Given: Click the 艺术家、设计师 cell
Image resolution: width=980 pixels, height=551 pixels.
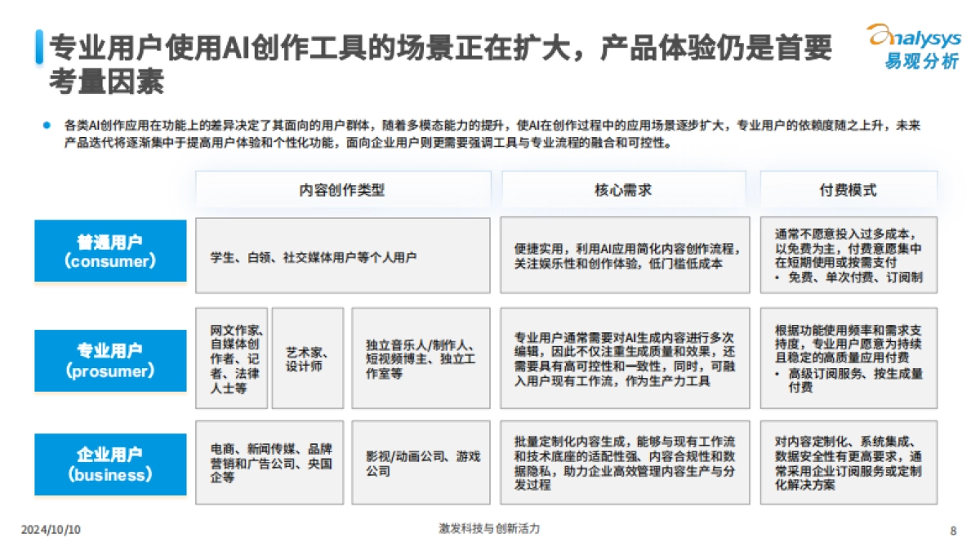Looking at the screenshot, I should point(308,356).
